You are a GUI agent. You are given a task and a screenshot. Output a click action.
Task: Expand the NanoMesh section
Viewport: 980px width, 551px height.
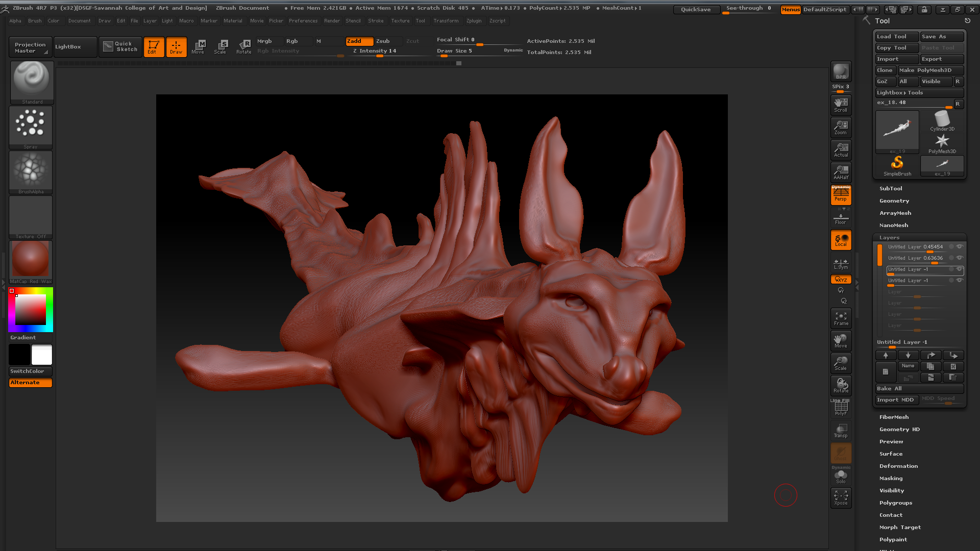tap(894, 226)
